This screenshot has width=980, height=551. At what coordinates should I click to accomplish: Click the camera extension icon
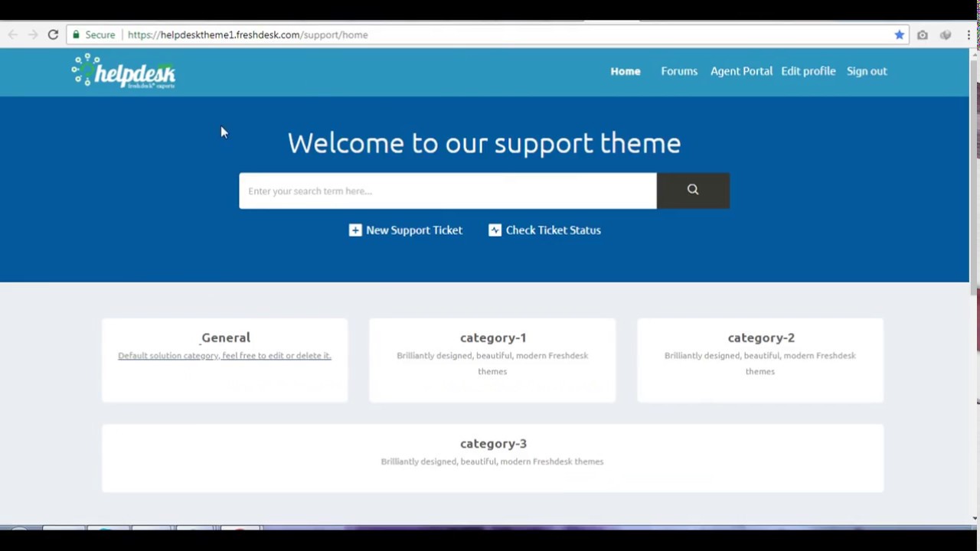(x=923, y=34)
